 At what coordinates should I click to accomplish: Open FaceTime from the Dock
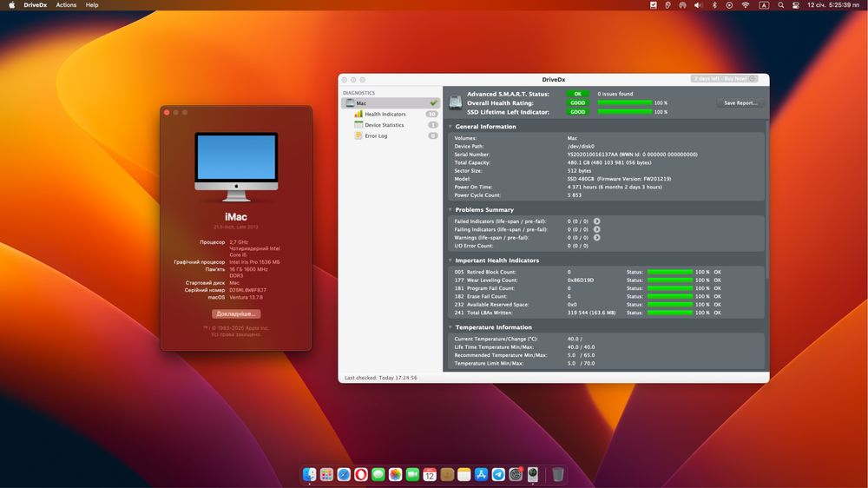412,474
